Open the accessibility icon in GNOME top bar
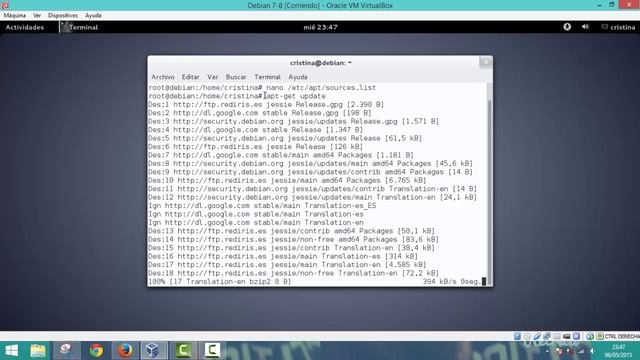 567,27
